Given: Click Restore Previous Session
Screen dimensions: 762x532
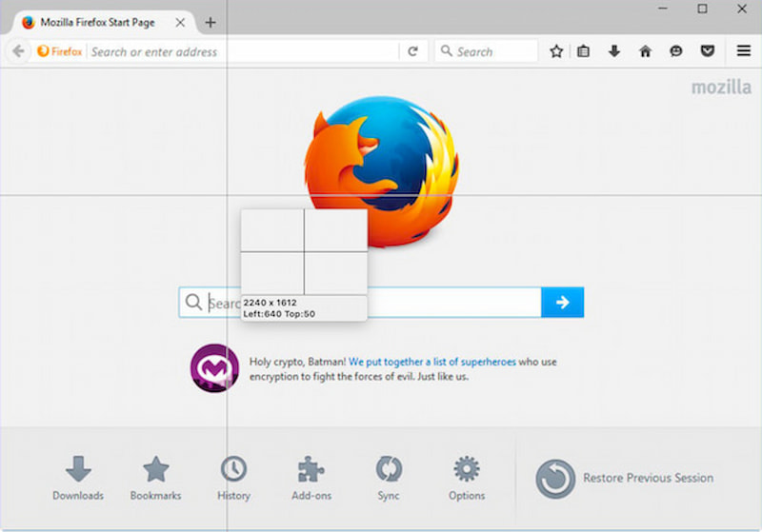Looking at the screenshot, I should coord(625,478).
